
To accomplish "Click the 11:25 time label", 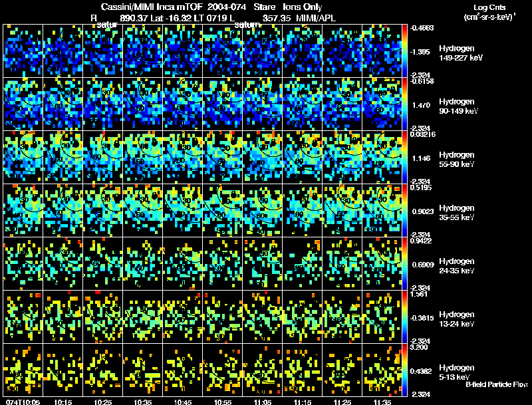I will (342, 402).
